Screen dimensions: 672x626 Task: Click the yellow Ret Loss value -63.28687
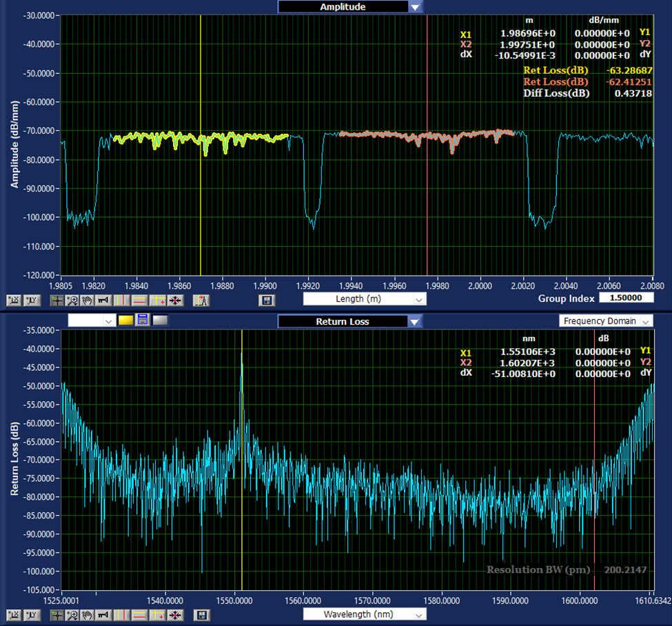pyautogui.click(x=629, y=70)
